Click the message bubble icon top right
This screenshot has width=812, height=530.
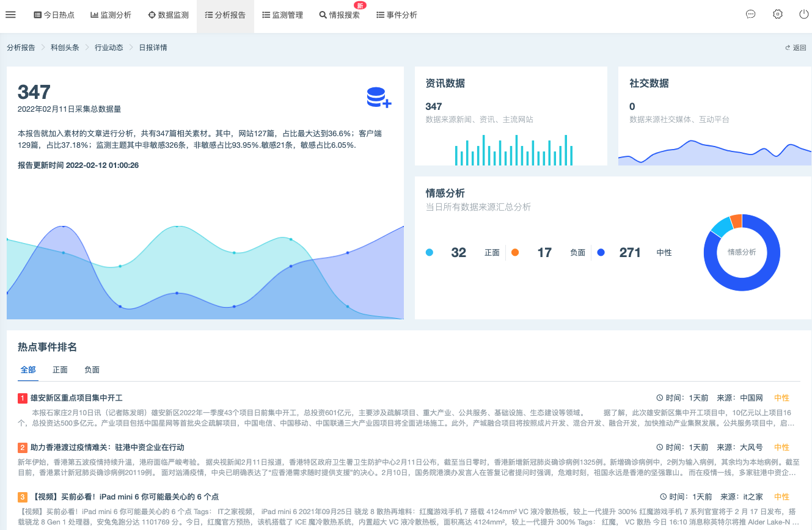point(750,14)
